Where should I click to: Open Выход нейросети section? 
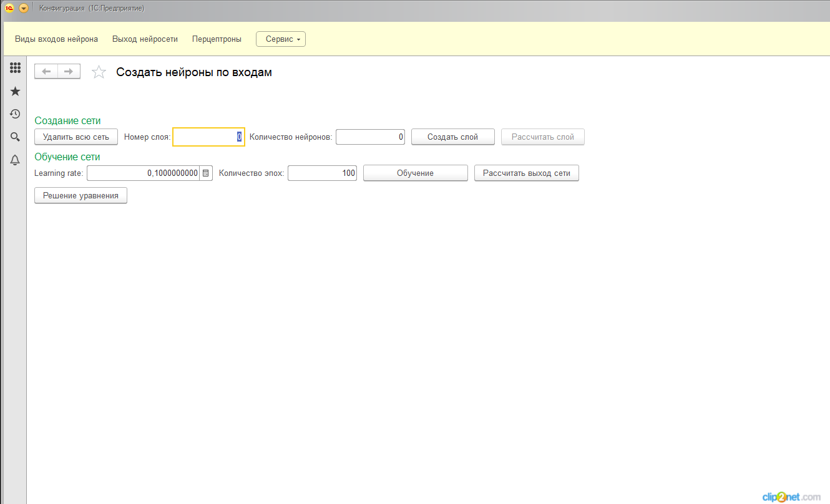pos(145,39)
